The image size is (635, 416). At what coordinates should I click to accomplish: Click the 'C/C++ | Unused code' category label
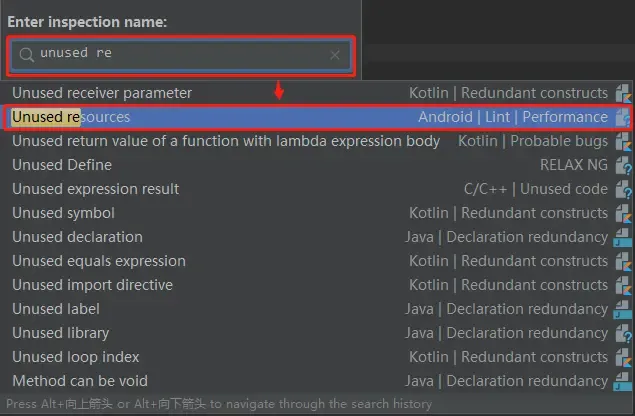point(535,189)
